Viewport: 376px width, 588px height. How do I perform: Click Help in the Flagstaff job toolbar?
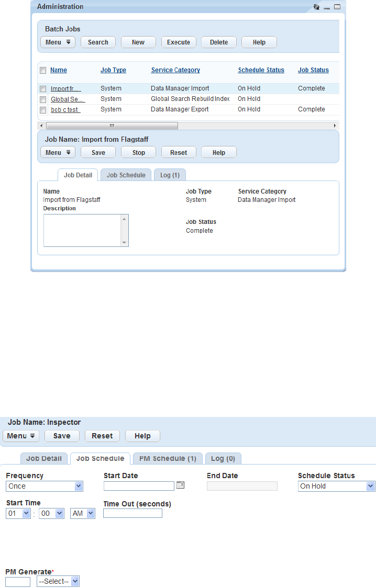219,153
